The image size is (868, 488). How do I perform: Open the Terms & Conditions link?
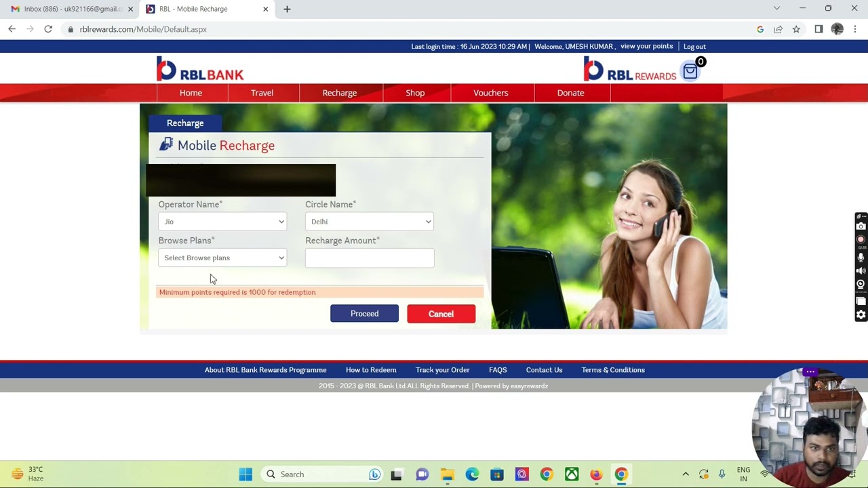(613, 370)
